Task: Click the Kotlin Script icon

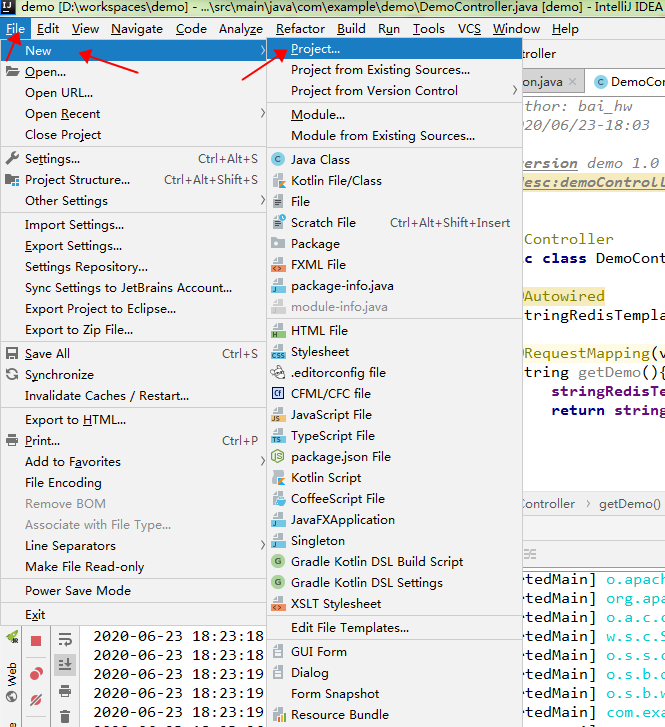Action: point(278,478)
